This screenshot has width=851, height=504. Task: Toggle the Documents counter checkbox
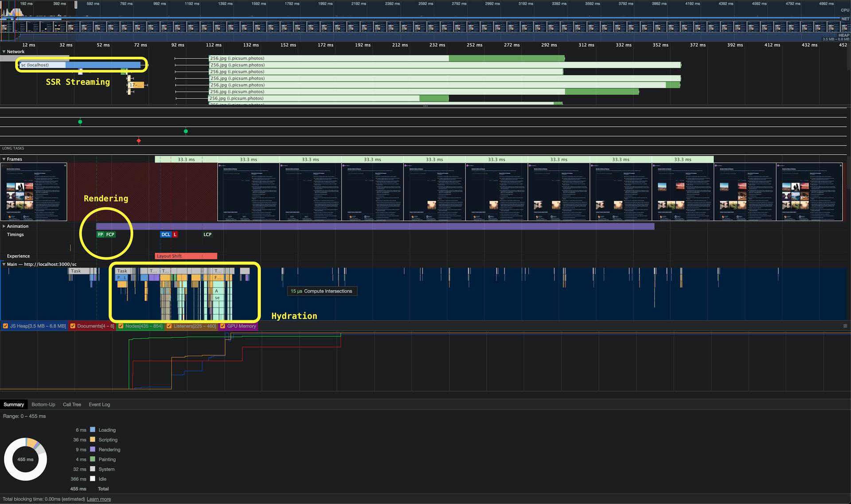pyautogui.click(x=73, y=326)
